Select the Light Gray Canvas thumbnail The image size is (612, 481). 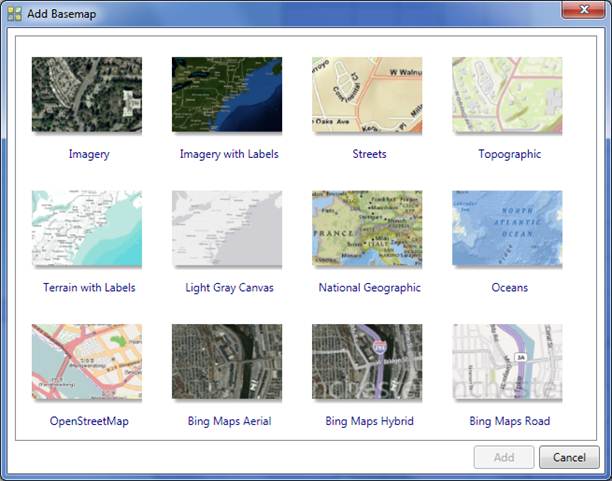tap(227, 229)
